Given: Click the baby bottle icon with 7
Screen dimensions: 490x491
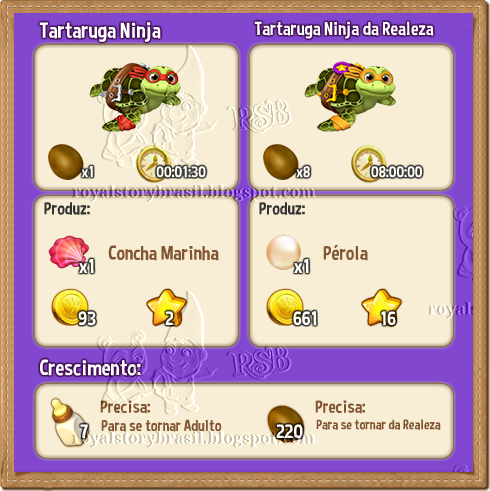Looking at the screenshot, I should 68,421.
